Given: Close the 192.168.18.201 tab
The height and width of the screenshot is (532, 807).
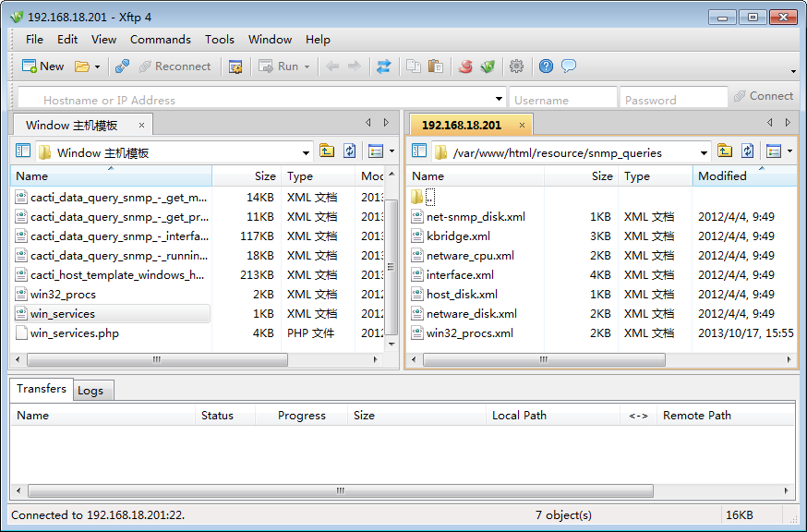Looking at the screenshot, I should pos(522,125).
